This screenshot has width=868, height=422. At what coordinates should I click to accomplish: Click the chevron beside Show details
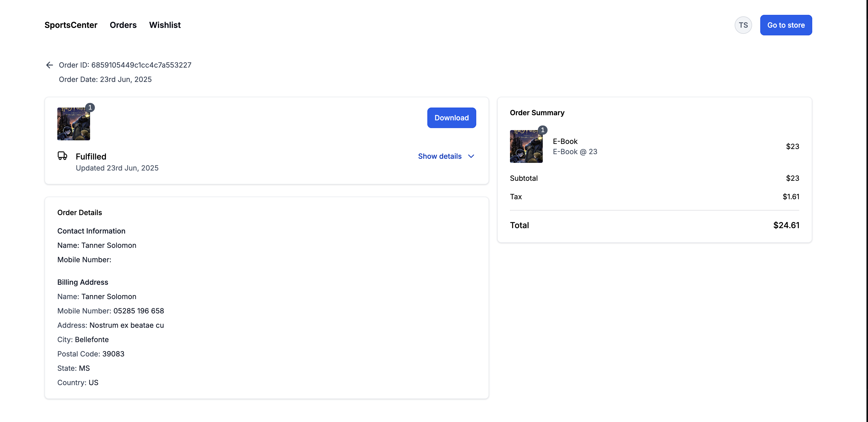tap(471, 156)
